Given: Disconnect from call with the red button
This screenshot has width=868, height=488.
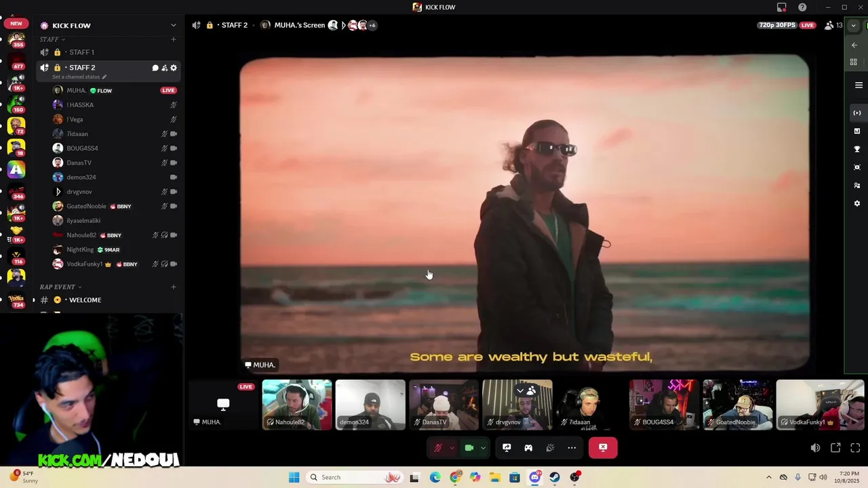Looking at the screenshot, I should click(603, 448).
